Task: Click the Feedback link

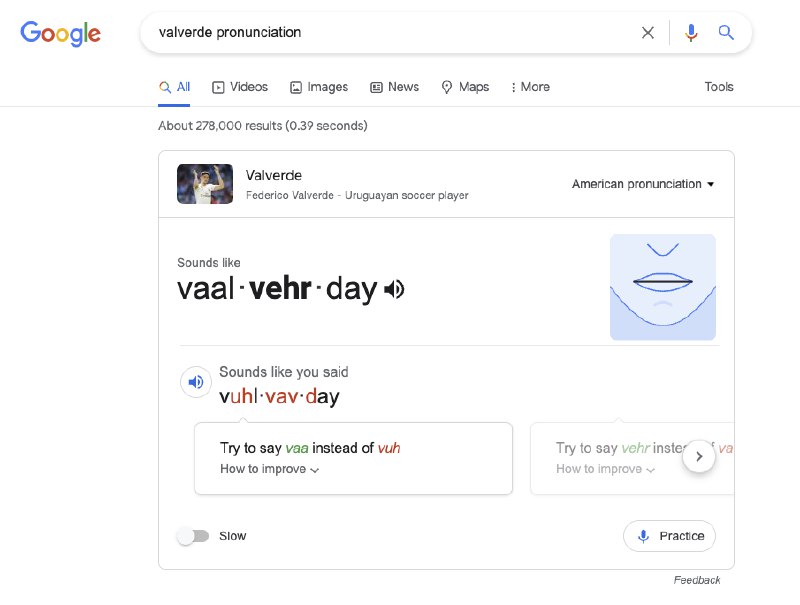Action: [697, 580]
